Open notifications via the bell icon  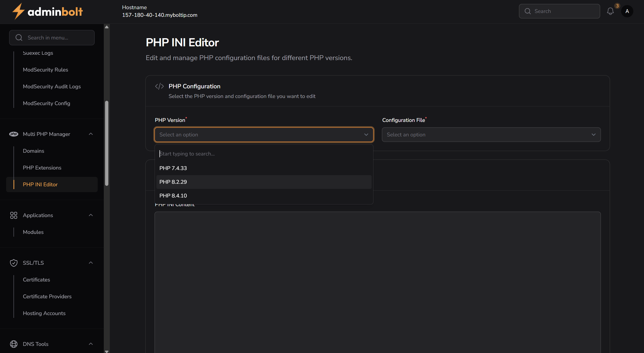(610, 11)
